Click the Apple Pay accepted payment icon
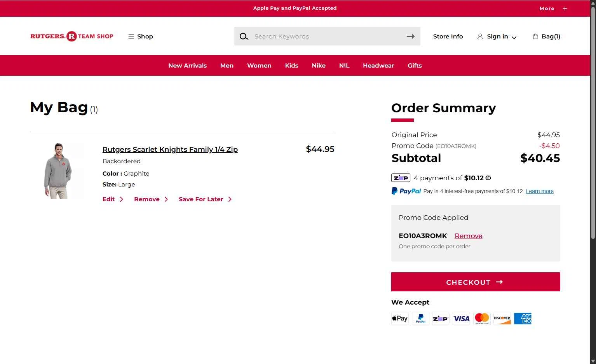Image resolution: width=596 pixels, height=364 pixels. pyautogui.click(x=400, y=319)
